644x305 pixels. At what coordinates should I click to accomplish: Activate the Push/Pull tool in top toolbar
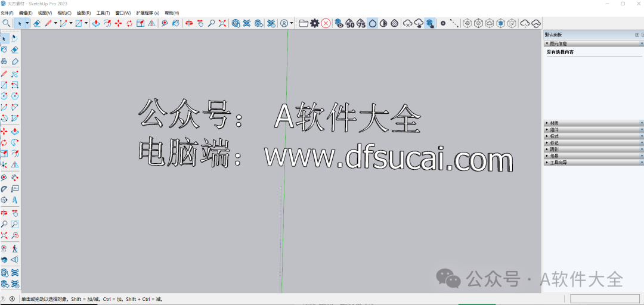(96, 23)
